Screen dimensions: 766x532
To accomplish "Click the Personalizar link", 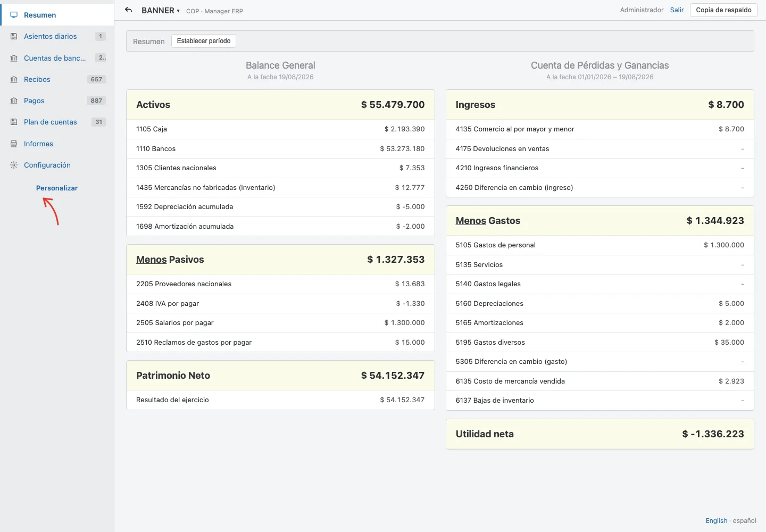I will click(57, 188).
